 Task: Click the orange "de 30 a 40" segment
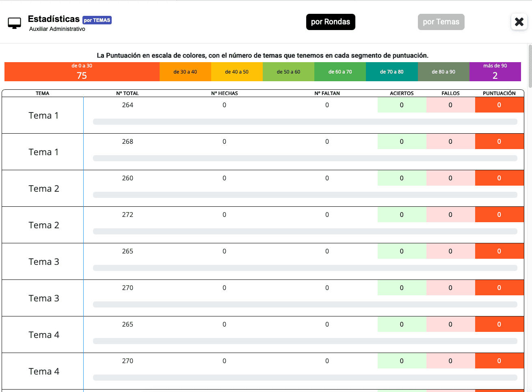[x=185, y=72]
